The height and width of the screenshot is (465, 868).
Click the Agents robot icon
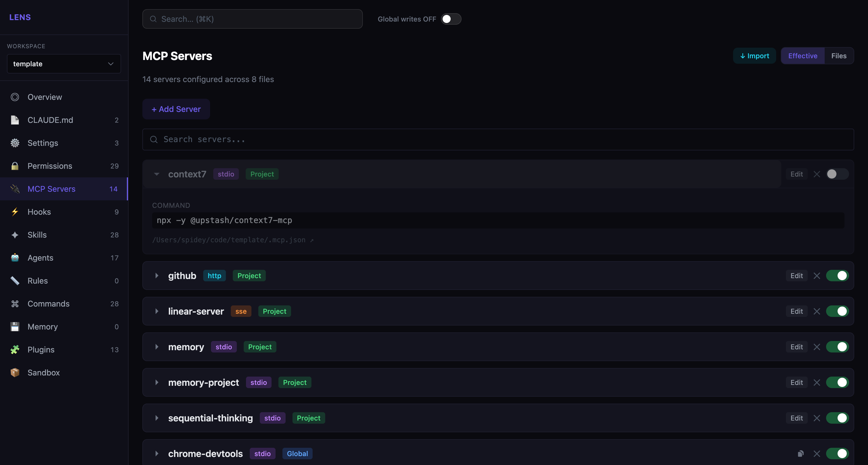[15, 258]
